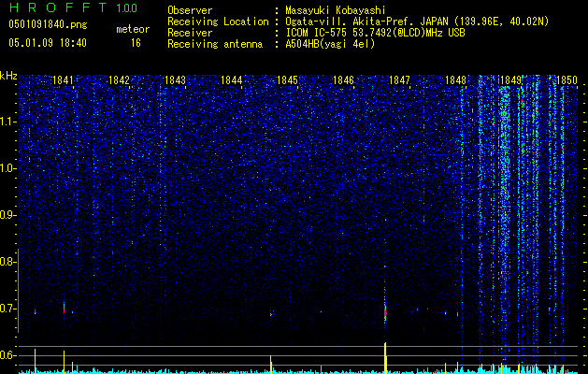
Task: Click the strong red meteor echo before 1847
Action: 385,312
